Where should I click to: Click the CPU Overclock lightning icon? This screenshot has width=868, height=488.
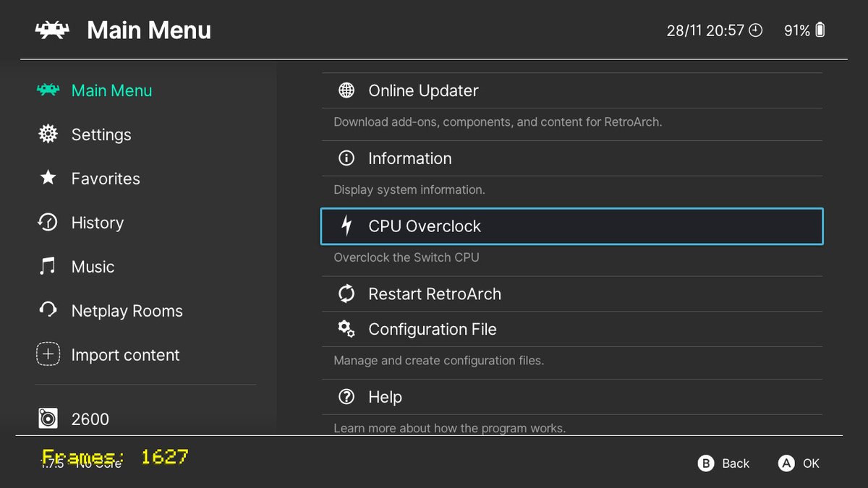point(346,226)
